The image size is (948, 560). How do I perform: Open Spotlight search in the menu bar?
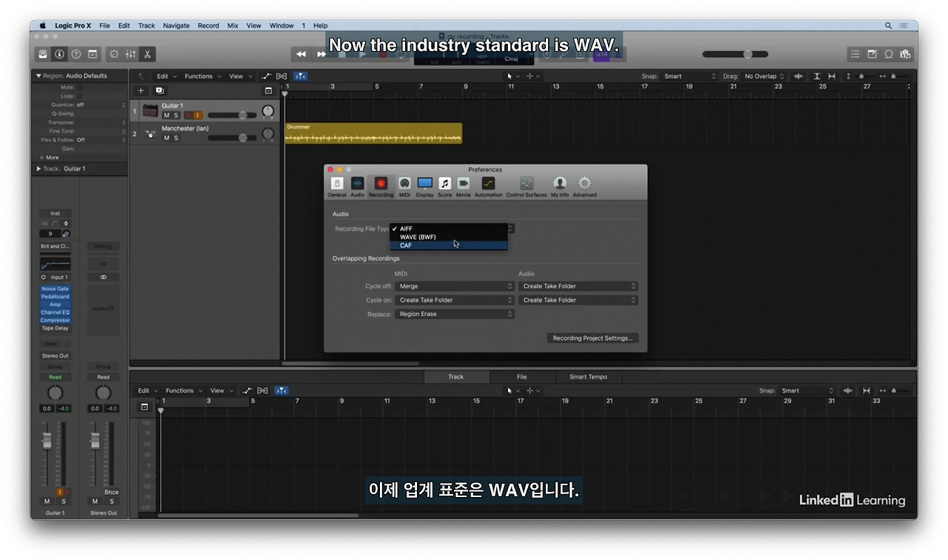click(x=889, y=25)
